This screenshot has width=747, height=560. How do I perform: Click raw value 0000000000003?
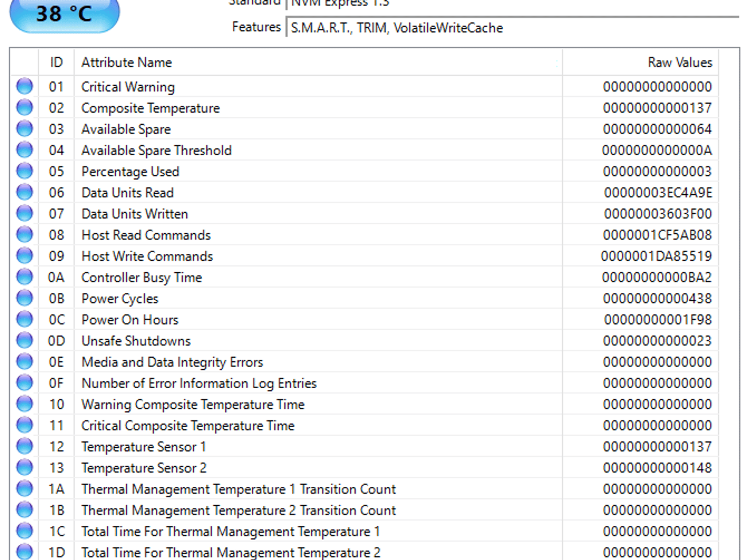(657, 171)
